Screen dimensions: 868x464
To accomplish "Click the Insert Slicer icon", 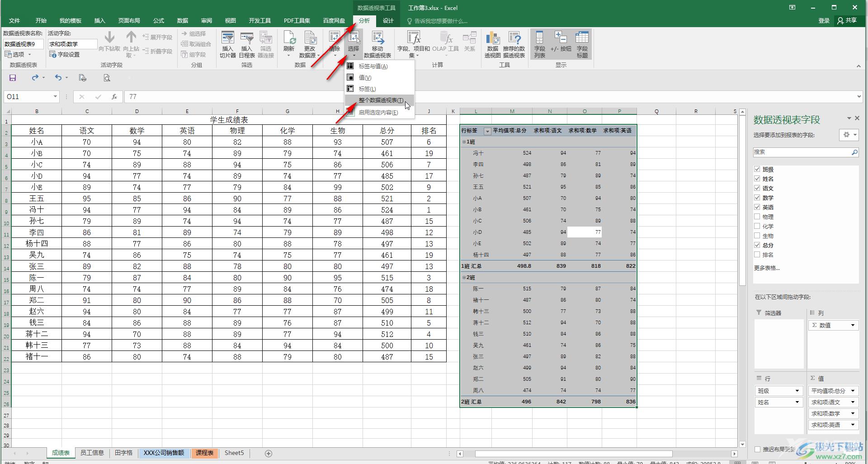I will click(x=228, y=44).
